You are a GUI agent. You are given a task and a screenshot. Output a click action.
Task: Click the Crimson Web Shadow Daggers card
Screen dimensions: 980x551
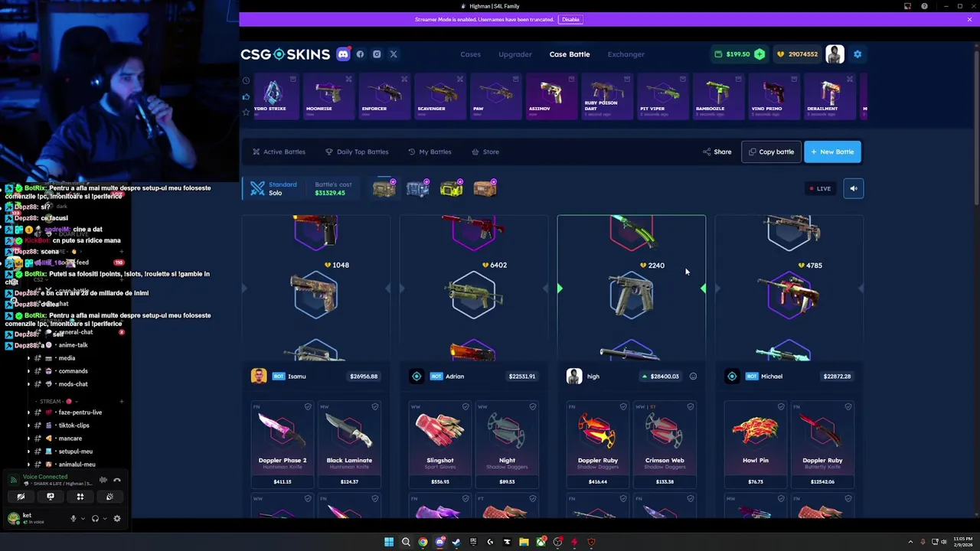[x=665, y=445]
